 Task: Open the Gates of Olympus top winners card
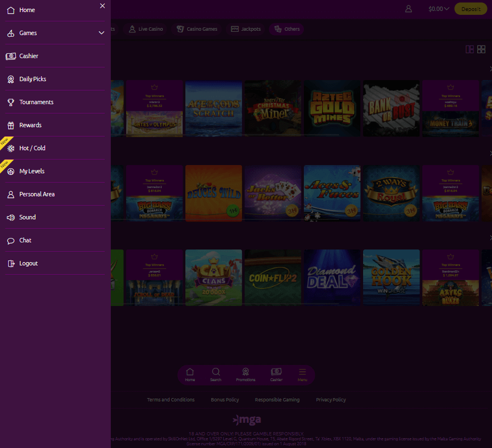(x=154, y=108)
